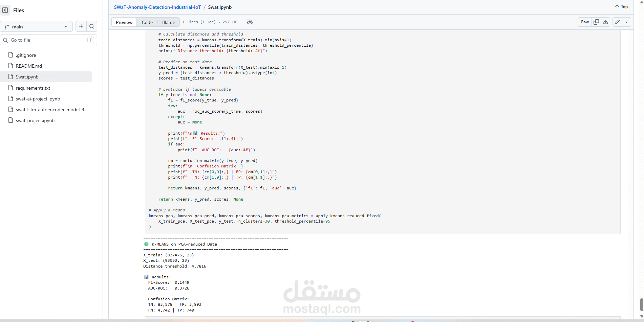Go to SWaT-Anomaly-Detection-Industrial-IoT repository link
The width and height of the screenshot is (644, 322).
[x=157, y=7]
